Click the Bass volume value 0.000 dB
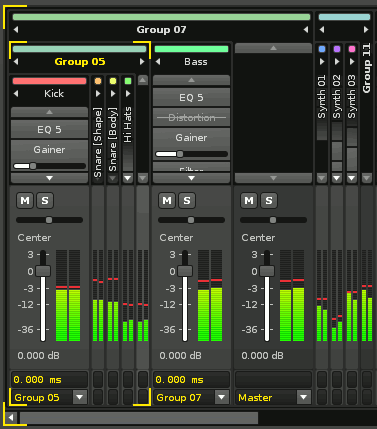 pos(180,356)
